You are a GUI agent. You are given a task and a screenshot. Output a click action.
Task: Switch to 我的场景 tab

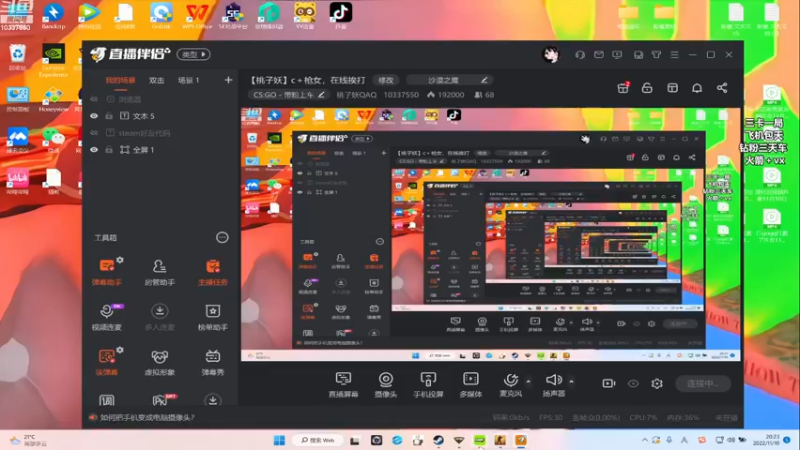tap(120, 80)
